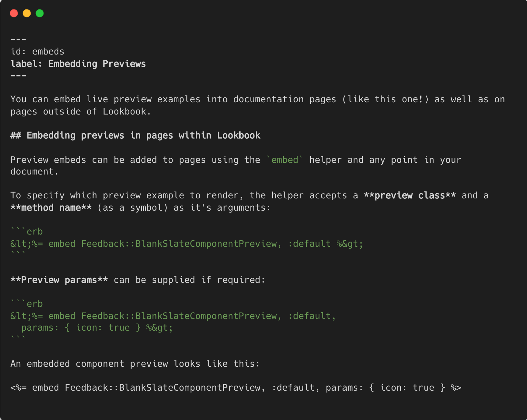Click the bold '**Preview params**' text
The image size is (527, 420).
pos(59,280)
